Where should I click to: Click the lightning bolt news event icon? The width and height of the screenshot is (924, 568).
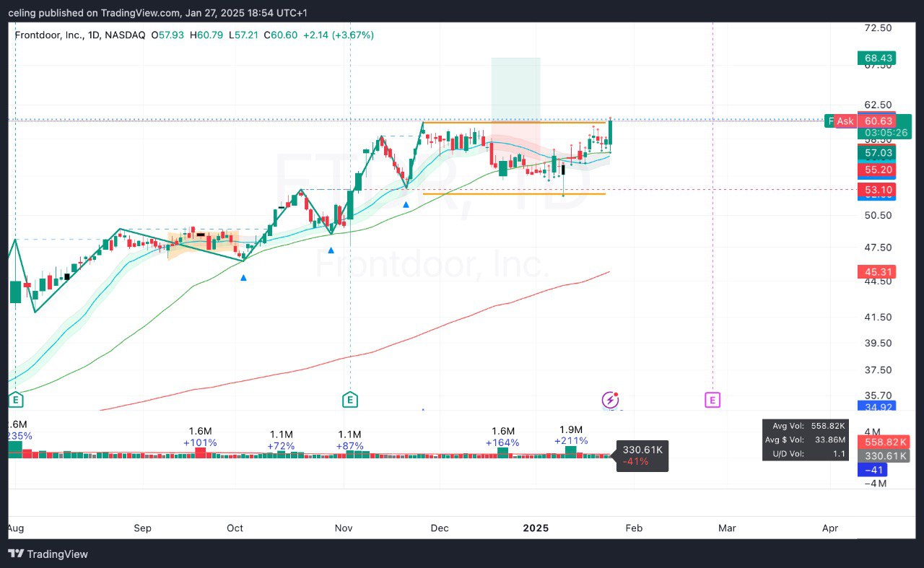(610, 400)
